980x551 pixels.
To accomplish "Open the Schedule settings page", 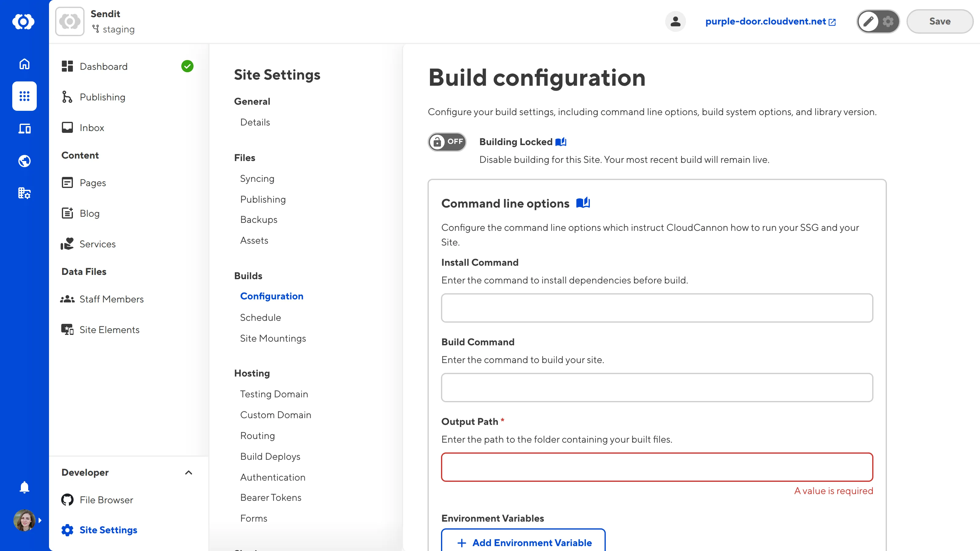I will pos(261,317).
